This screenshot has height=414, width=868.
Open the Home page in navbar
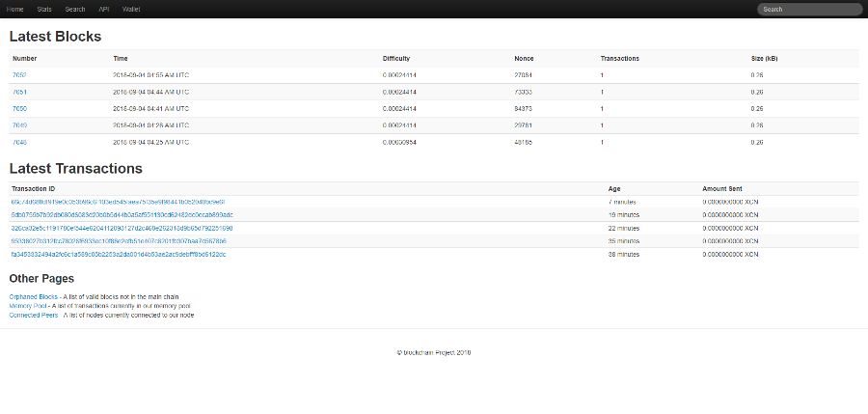coord(14,9)
